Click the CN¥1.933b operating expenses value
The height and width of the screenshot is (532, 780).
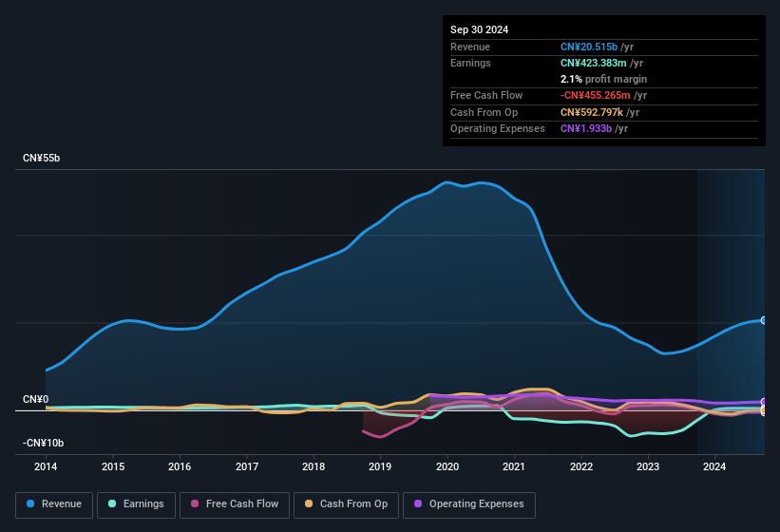586,129
